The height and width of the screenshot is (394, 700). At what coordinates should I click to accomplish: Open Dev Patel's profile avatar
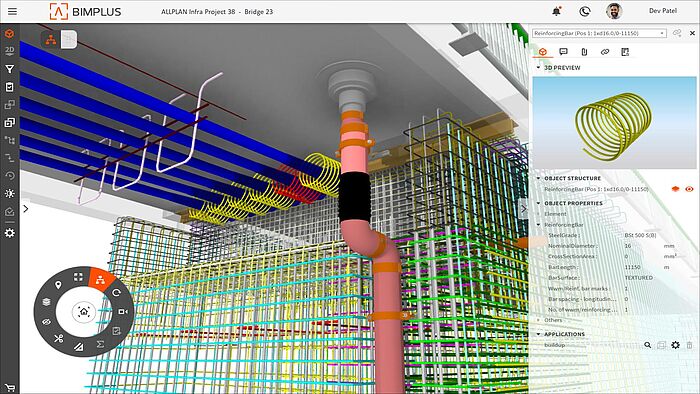pos(614,11)
